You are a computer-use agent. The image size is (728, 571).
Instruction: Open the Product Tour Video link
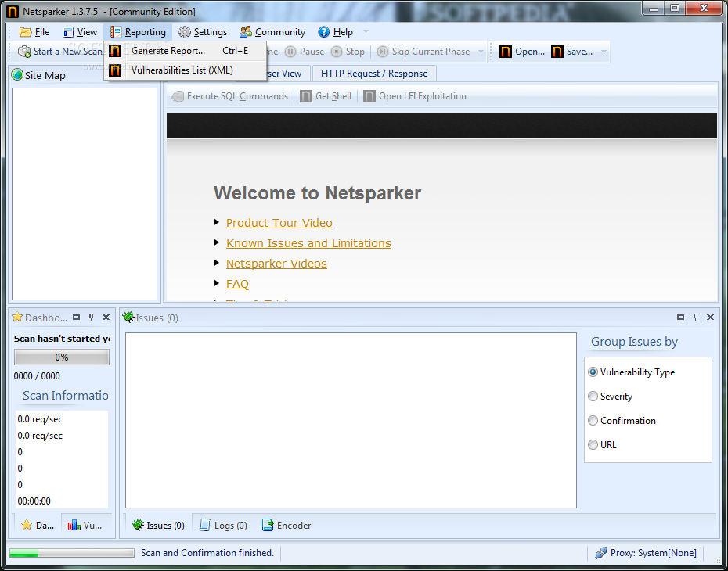[x=279, y=223]
